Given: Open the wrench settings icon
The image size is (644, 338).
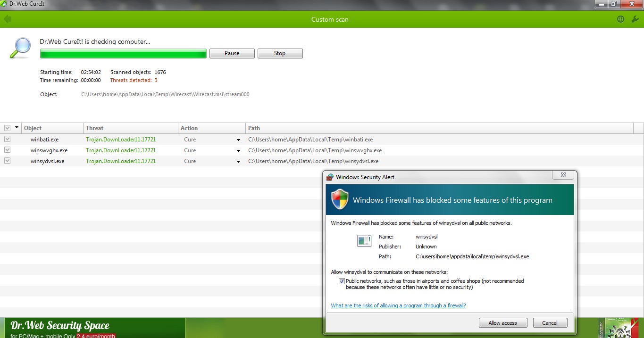Looking at the screenshot, I should (634, 19).
